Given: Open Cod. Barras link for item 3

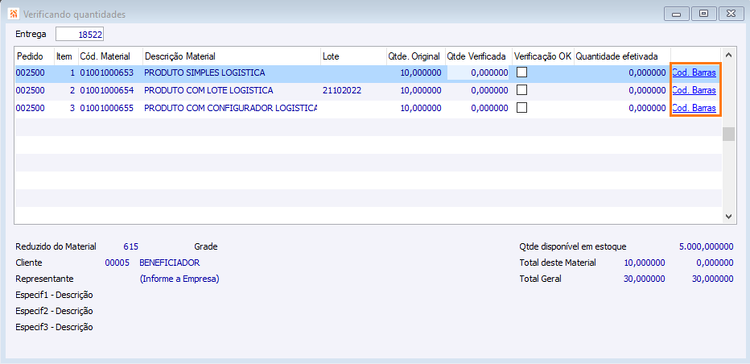Looking at the screenshot, I should point(694,108).
